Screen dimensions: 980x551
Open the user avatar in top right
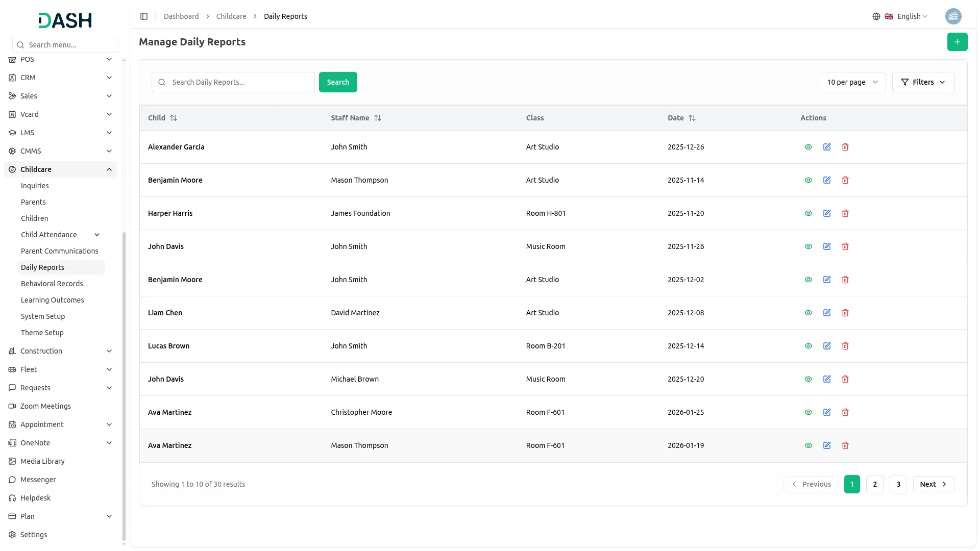[953, 16]
